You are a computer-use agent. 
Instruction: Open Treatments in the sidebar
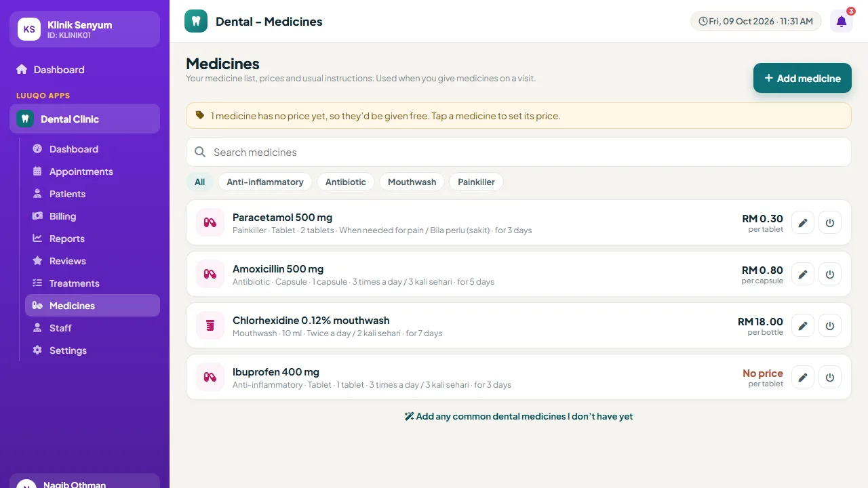[92, 283]
